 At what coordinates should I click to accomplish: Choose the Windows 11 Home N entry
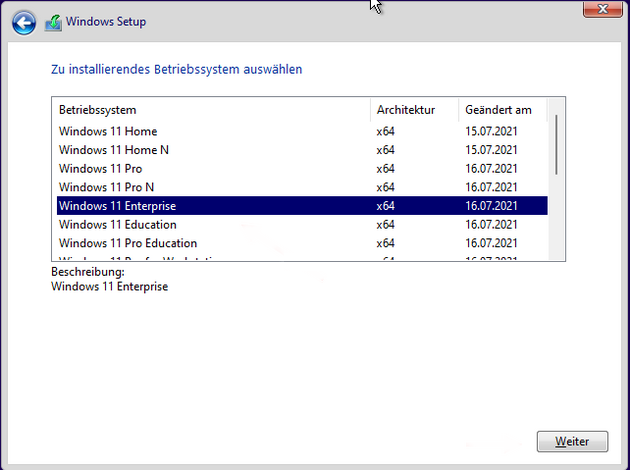pyautogui.click(x=114, y=150)
